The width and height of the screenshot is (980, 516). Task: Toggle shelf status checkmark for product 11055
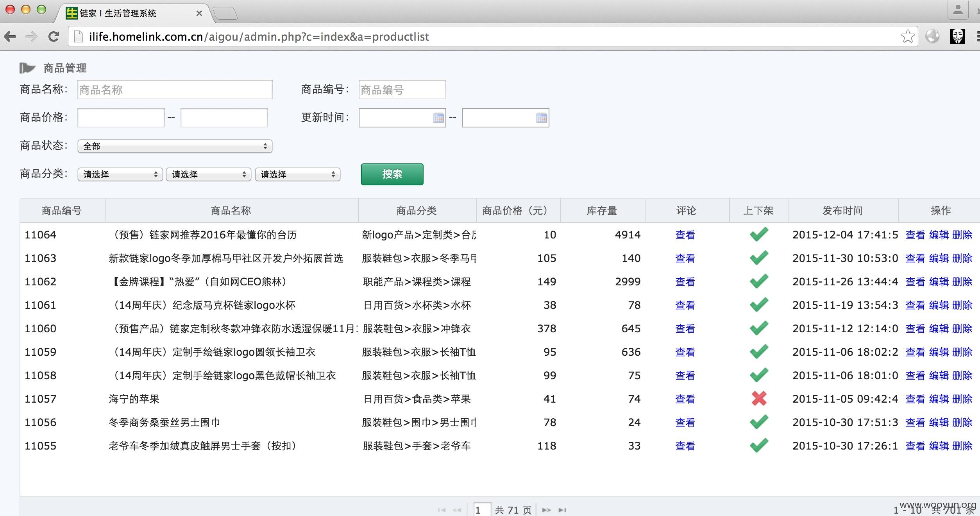point(759,446)
